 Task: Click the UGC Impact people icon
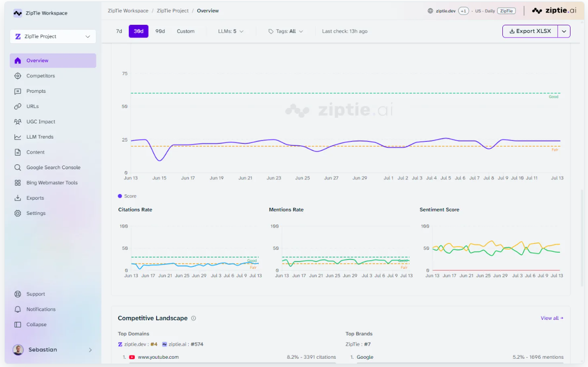click(x=18, y=122)
